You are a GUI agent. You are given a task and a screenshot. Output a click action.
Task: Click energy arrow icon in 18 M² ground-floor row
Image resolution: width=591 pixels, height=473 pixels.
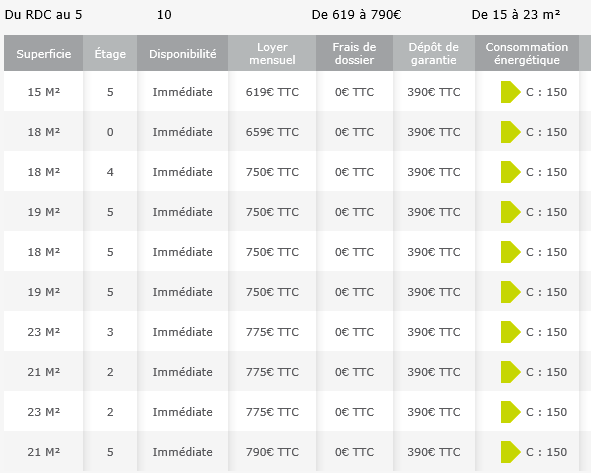510,132
